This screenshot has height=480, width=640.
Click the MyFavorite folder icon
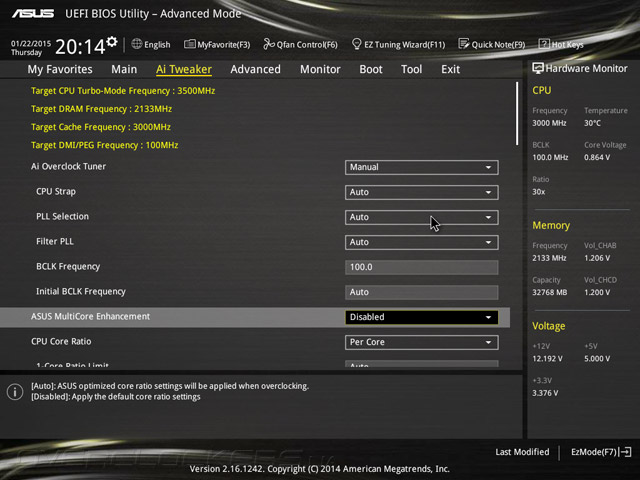point(189,44)
